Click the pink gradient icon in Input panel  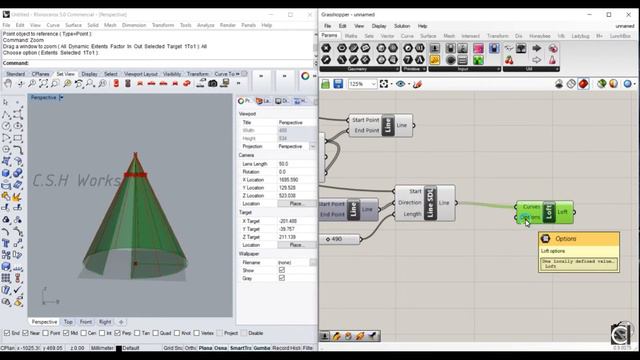pyautogui.click(x=478, y=49)
